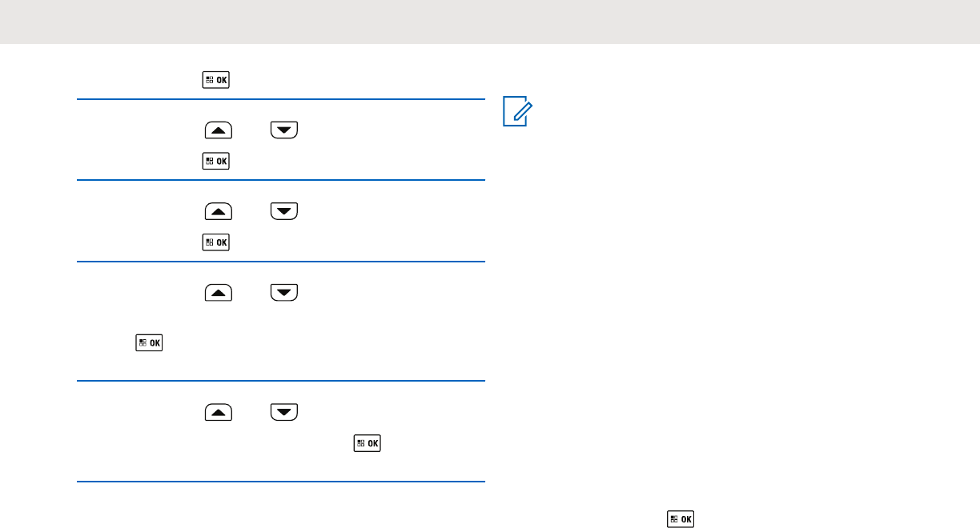
Task: Click the blue divider line between the first two arrow rows
Action: (281, 180)
